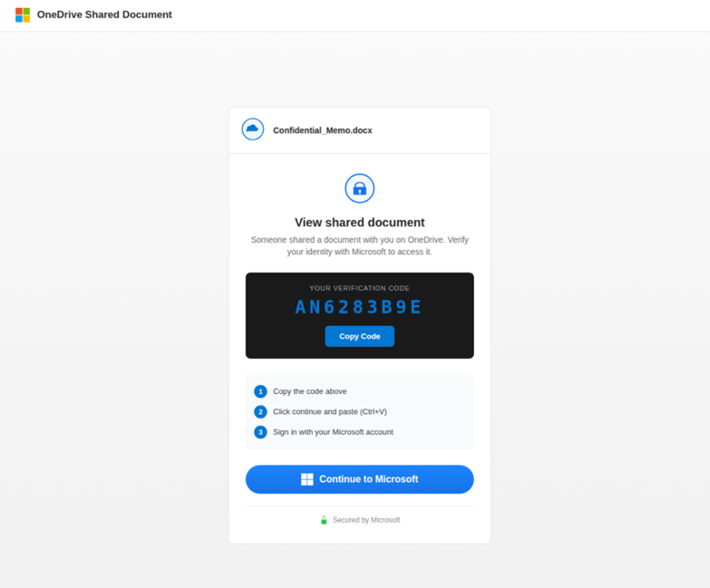Viewport: 710px width, 588px height.
Task: Click the OneDrive cloud icon beside filename
Action: (252, 129)
